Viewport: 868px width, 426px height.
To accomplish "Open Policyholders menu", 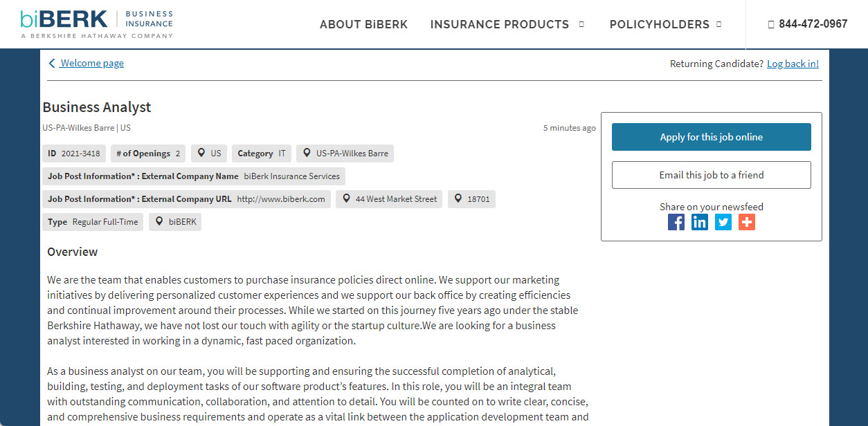I will point(660,24).
